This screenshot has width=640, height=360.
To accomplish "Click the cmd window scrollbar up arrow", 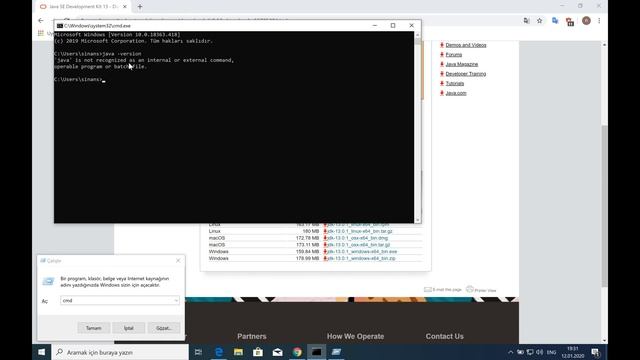I will click(418, 35).
